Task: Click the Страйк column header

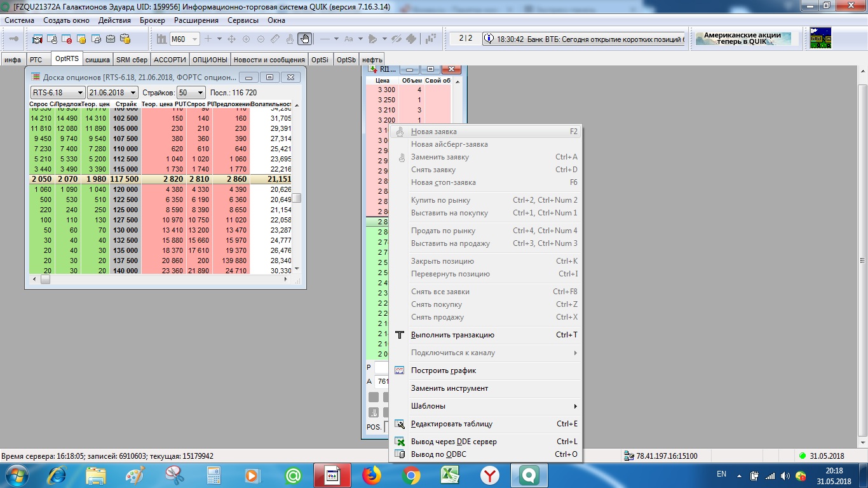Action: (126, 104)
